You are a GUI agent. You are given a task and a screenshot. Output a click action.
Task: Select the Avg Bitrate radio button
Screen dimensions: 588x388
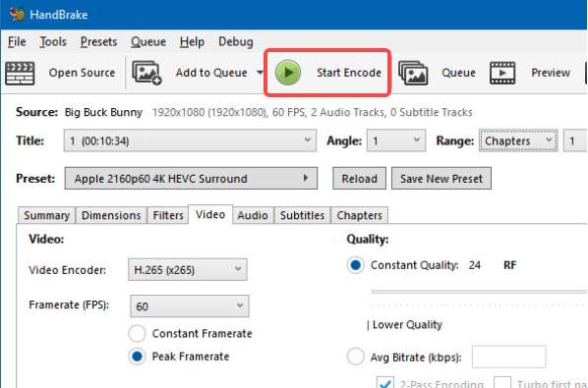[356, 357]
